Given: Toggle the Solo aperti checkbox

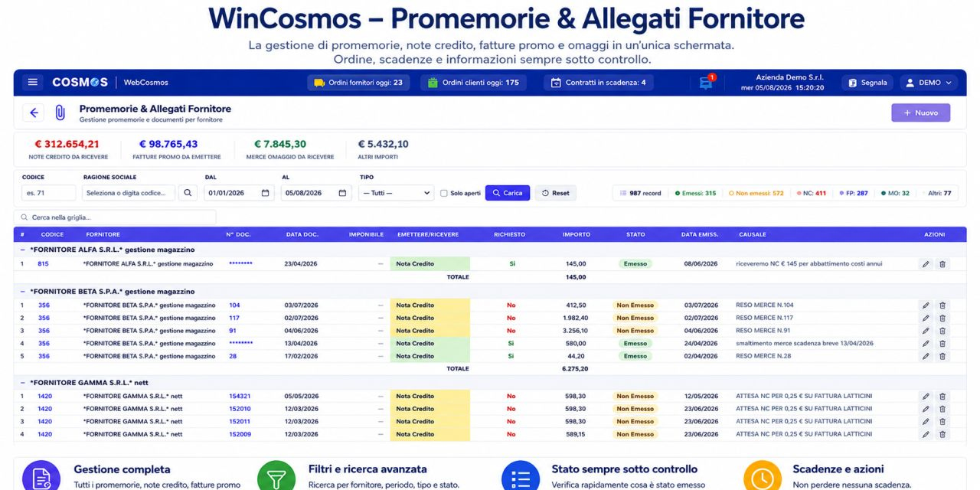Looking at the screenshot, I should coord(443,193).
